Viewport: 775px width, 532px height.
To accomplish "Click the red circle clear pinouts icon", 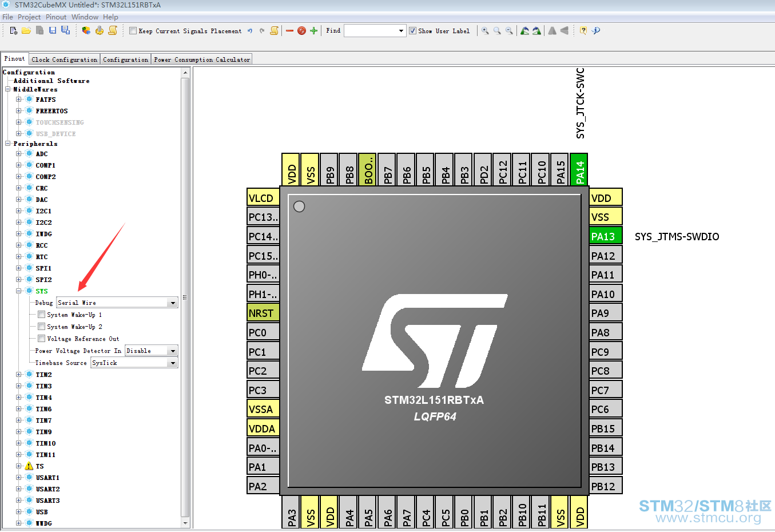I will pyautogui.click(x=301, y=31).
